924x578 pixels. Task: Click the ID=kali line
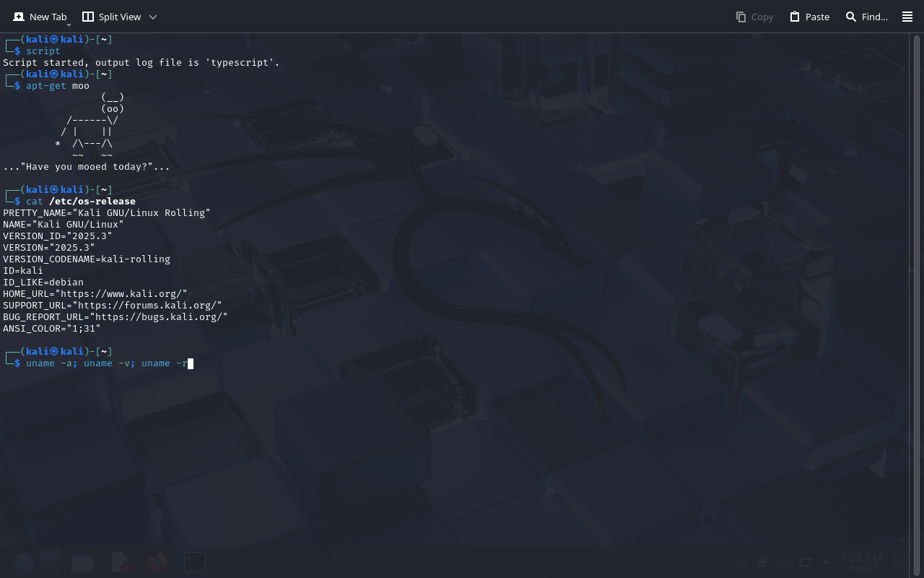pos(23,271)
